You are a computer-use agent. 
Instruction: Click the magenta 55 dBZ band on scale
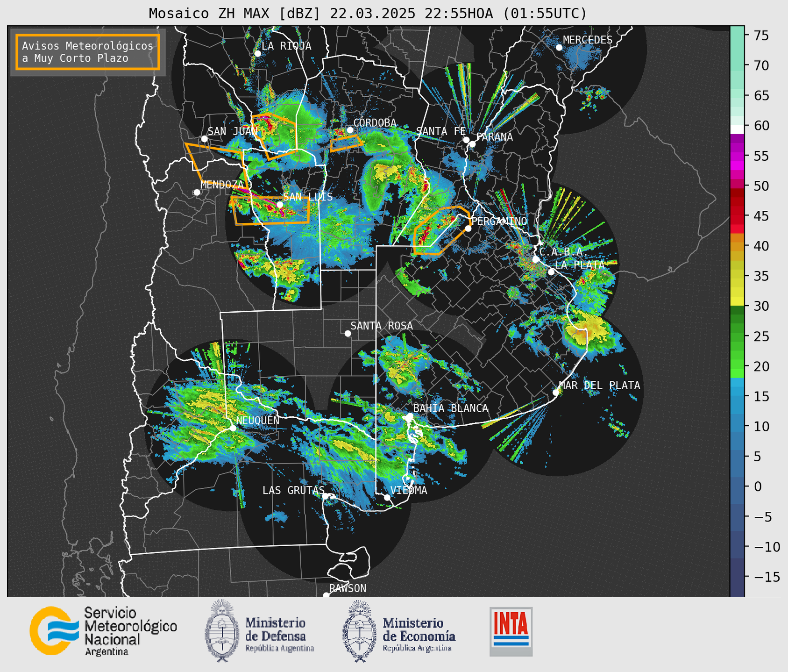click(737, 156)
